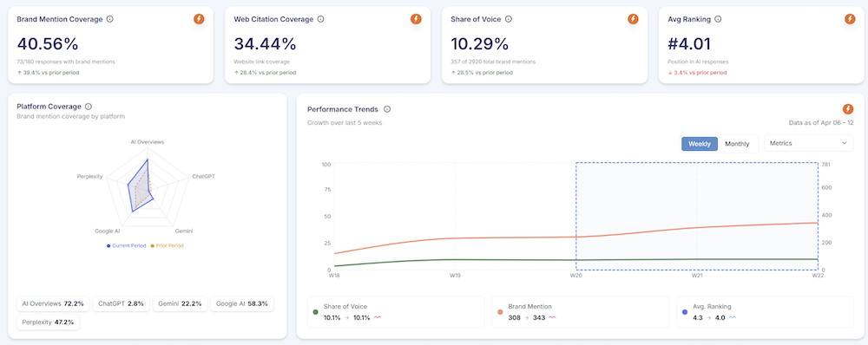Click the 'Growth over last 5 weeks' subtitle

345,123
